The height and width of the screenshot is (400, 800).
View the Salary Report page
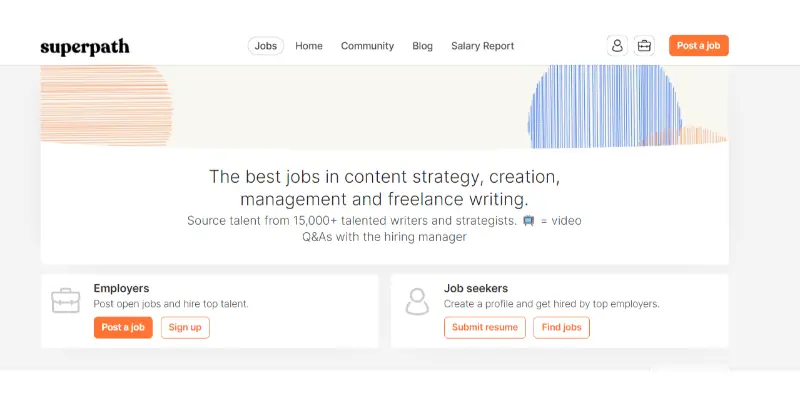(483, 46)
